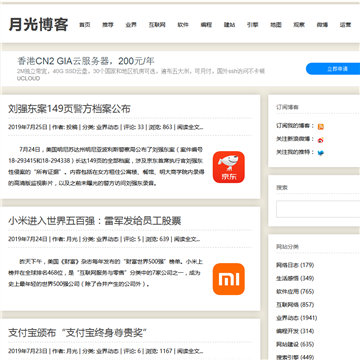Open 业界动态 category on July 23 post
This screenshot has width=360, height=360.
pyautogui.click(x=108, y=351)
